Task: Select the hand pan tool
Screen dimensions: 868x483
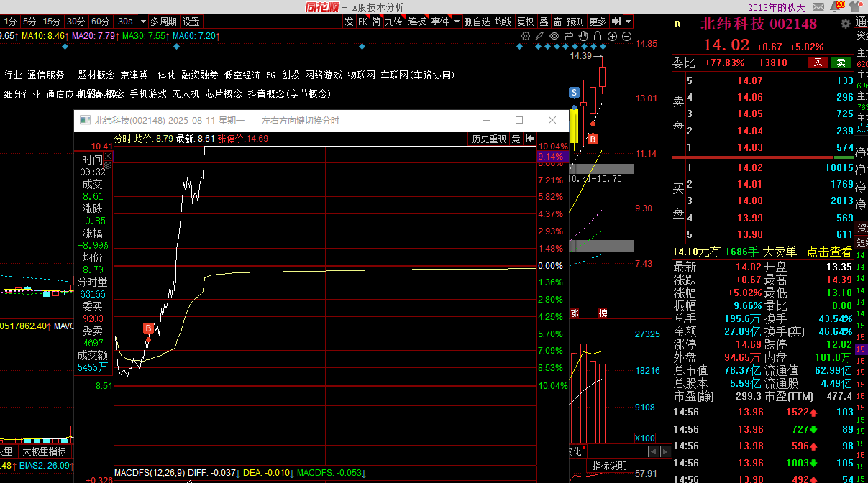Action: coord(583,36)
